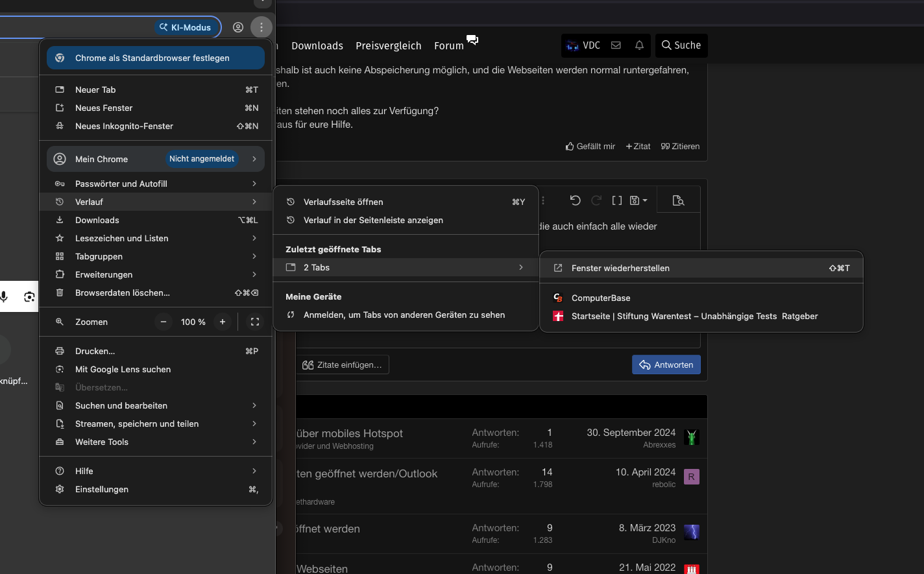924x574 pixels.
Task: Click the editor redo icon
Action: tap(596, 200)
